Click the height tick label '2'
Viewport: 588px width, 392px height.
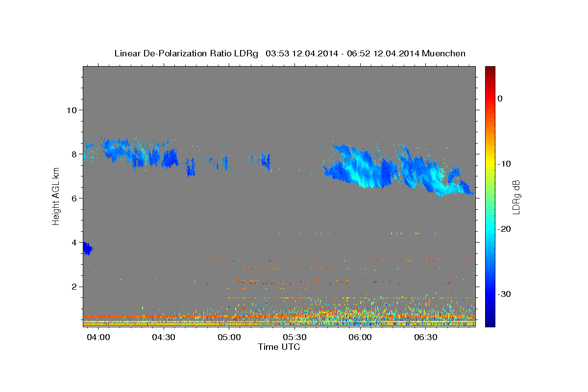pyautogui.click(x=74, y=286)
